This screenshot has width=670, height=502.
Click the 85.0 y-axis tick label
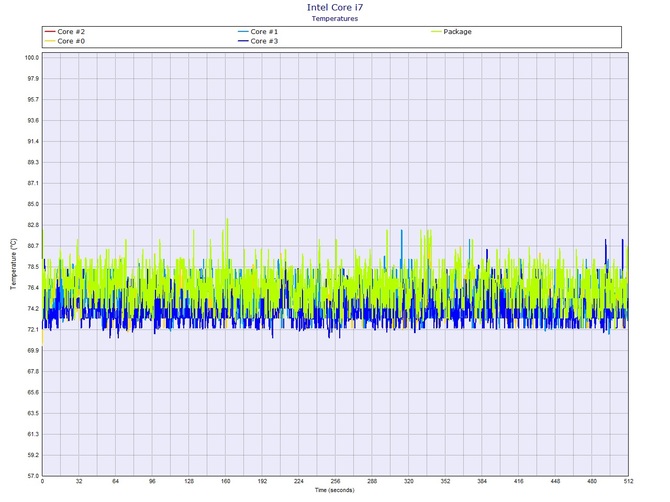point(33,204)
